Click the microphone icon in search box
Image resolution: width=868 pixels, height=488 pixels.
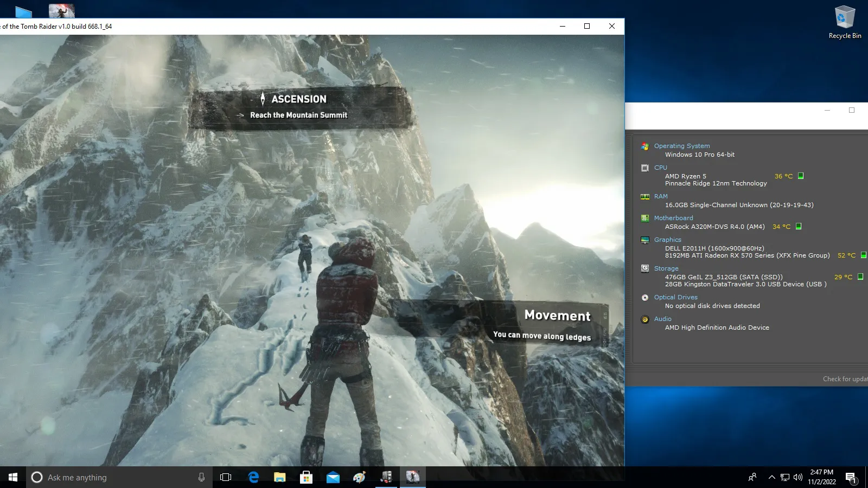(x=201, y=477)
